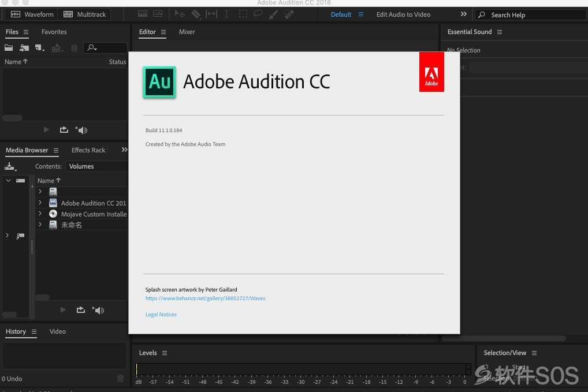Show hidden panel tabs beside Effects Rack

coord(124,150)
